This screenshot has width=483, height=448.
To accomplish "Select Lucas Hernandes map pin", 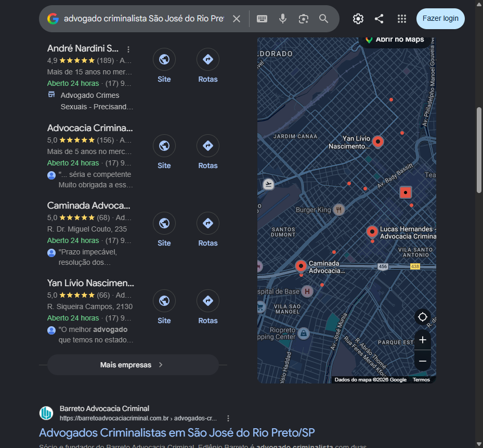I will [372, 232].
